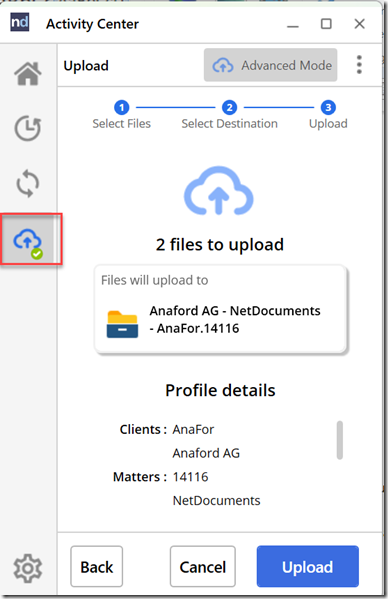
Task: Click the destination folder icon
Action: [x=122, y=324]
